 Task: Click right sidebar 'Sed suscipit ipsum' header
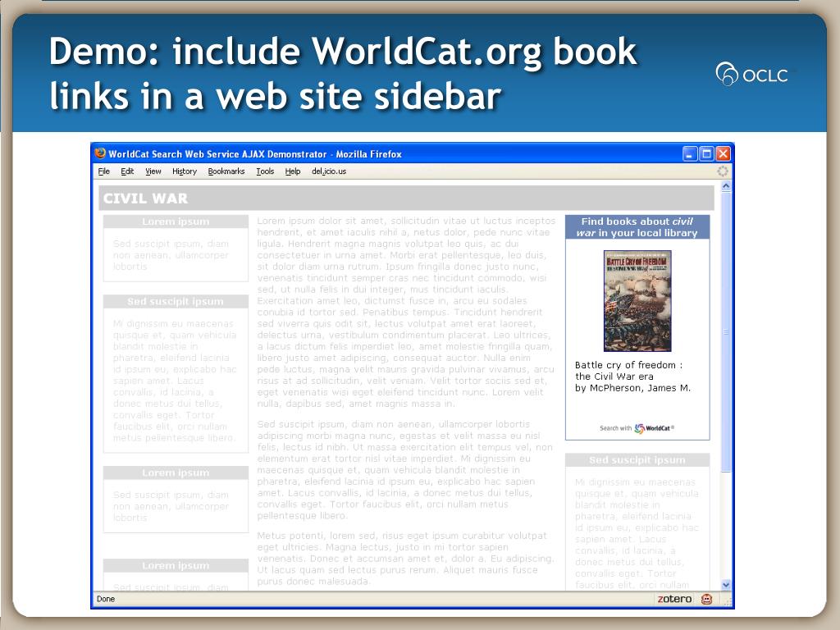[637, 460]
